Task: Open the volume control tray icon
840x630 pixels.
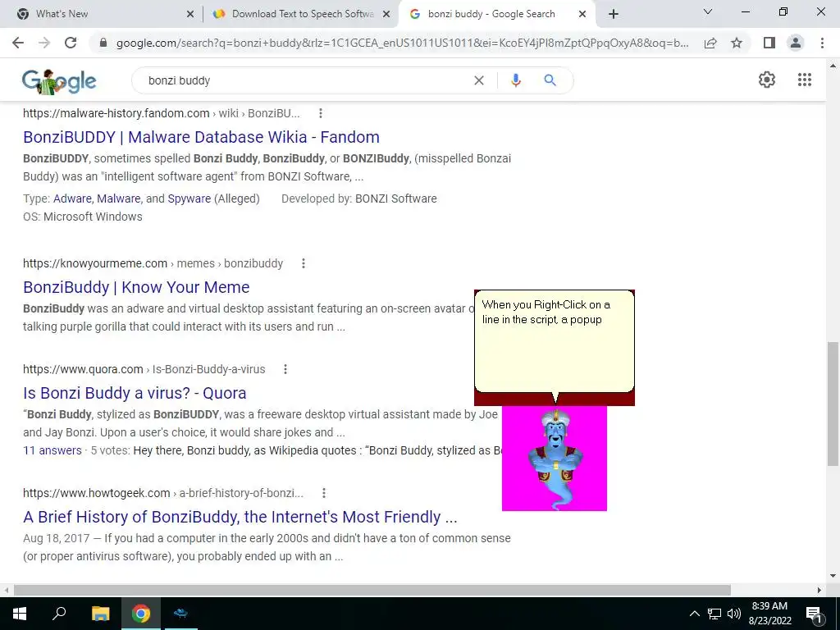Action: point(734,614)
